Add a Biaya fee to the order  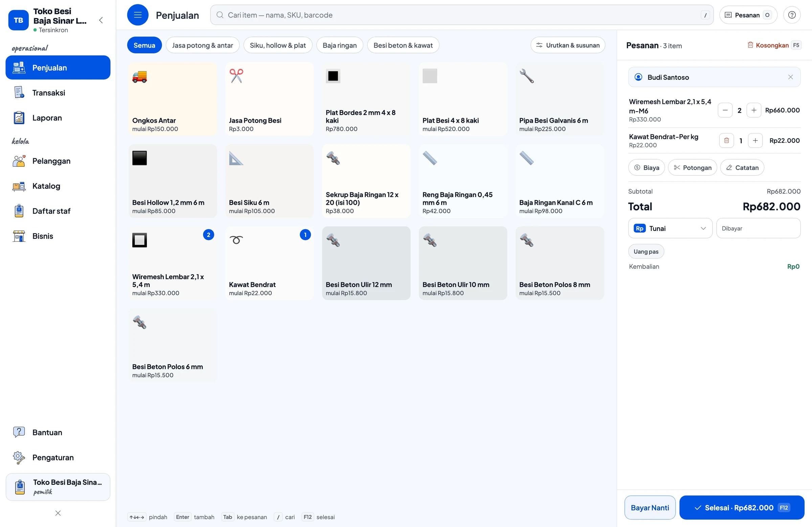pyautogui.click(x=646, y=167)
